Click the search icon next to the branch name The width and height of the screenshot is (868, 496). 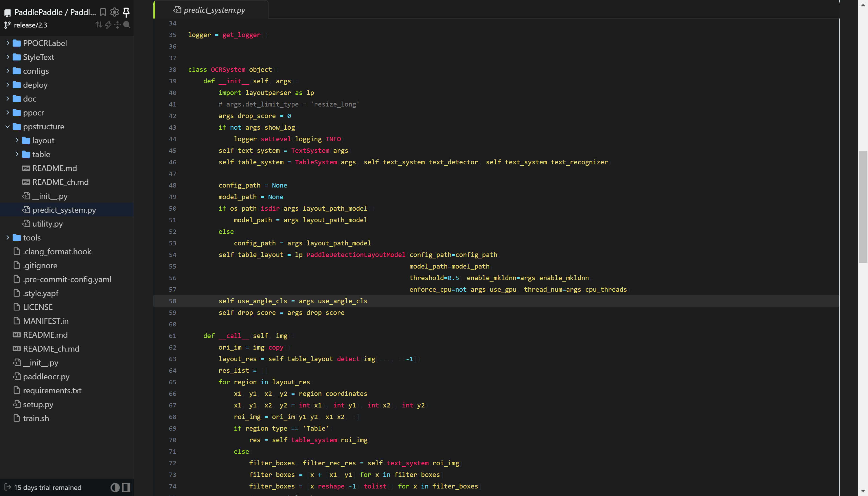click(x=127, y=25)
